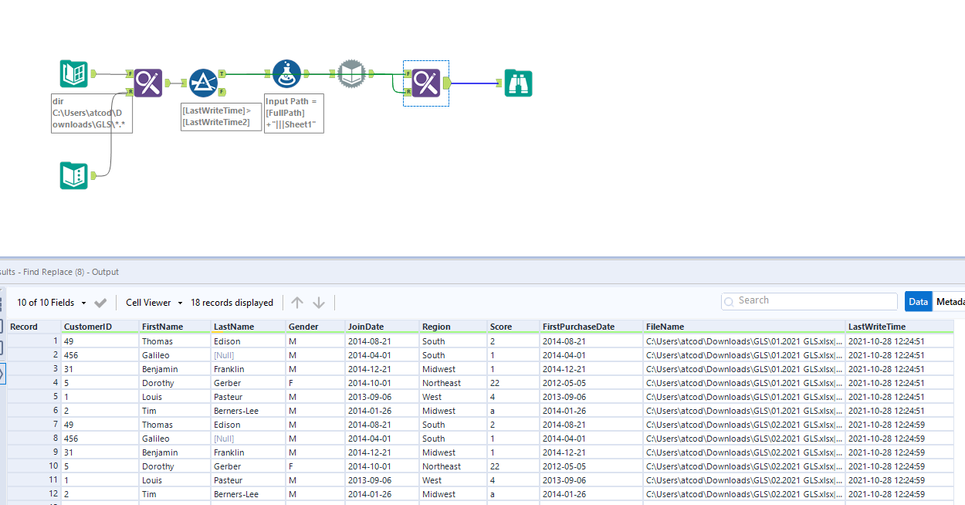Click the FirstName column header
Viewport: 965px width, 505px height.
[175, 327]
